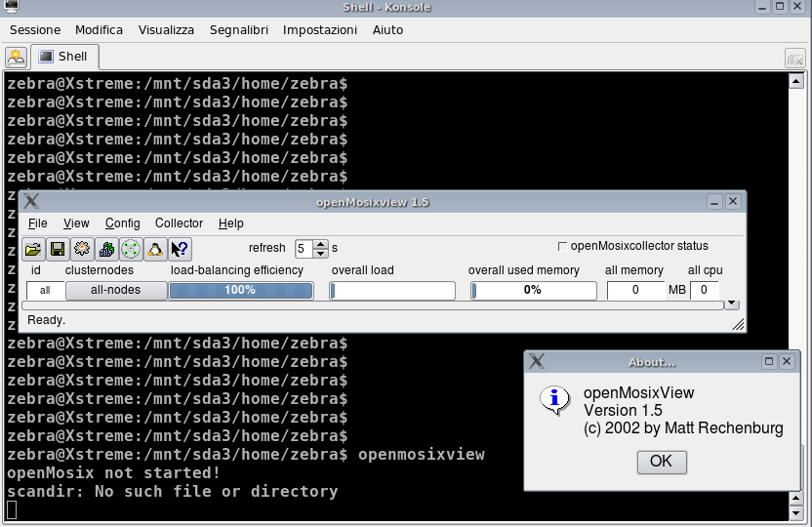
Task: Click the 'load-balancing efficiency' label
Action: pos(237,270)
